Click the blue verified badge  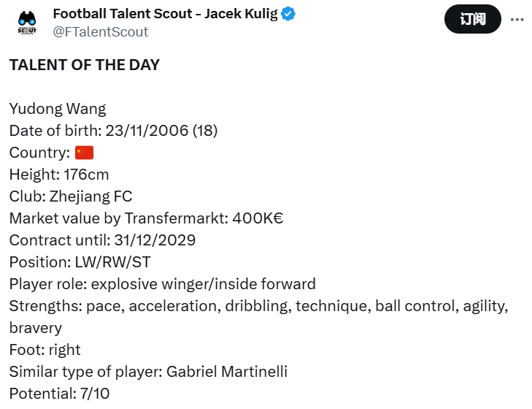point(289,15)
